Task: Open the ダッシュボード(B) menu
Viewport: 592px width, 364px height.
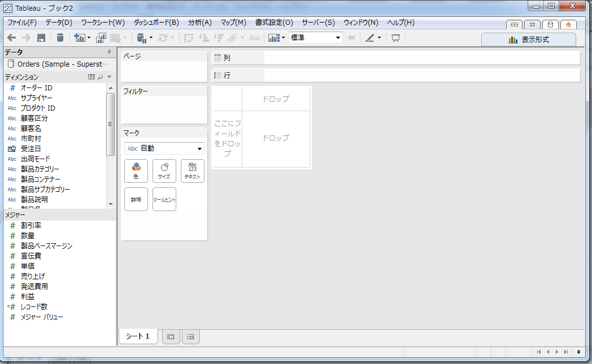Action: click(156, 23)
